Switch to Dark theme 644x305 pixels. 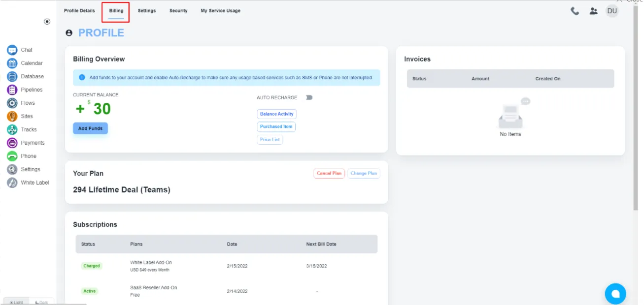(41, 302)
